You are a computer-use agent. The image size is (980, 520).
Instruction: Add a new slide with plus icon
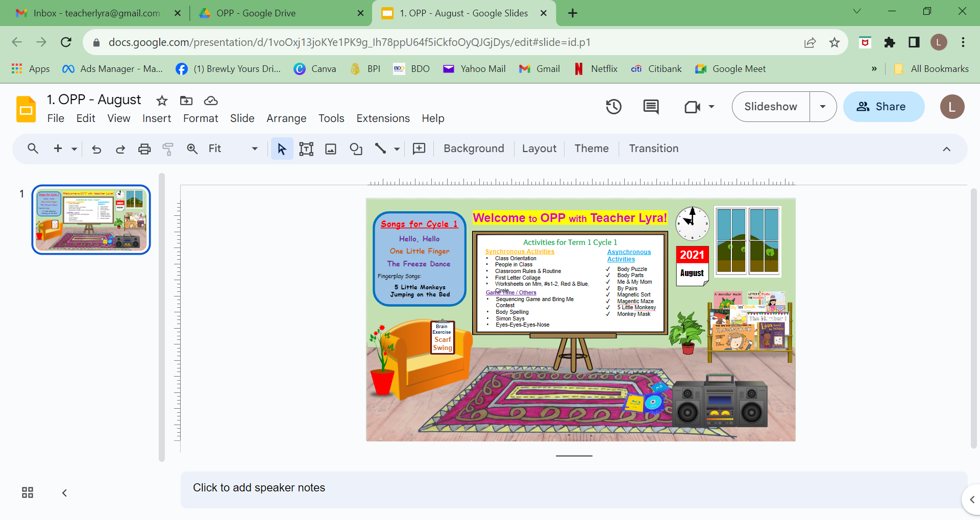58,148
